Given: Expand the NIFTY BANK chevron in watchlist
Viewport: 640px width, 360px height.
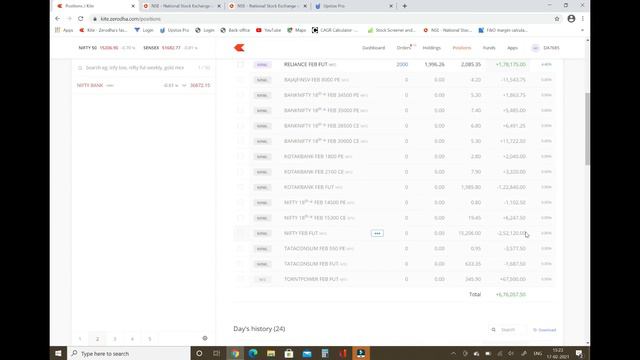Looking at the screenshot, I should click(x=184, y=85).
